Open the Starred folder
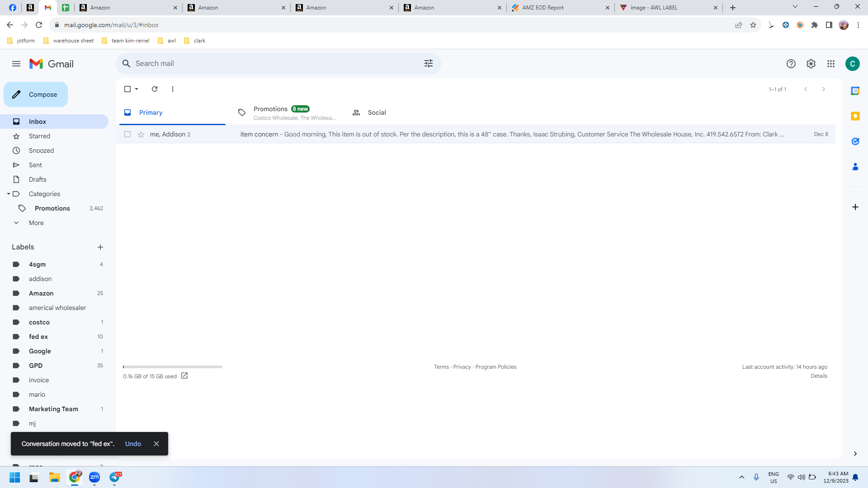 (x=54, y=136)
